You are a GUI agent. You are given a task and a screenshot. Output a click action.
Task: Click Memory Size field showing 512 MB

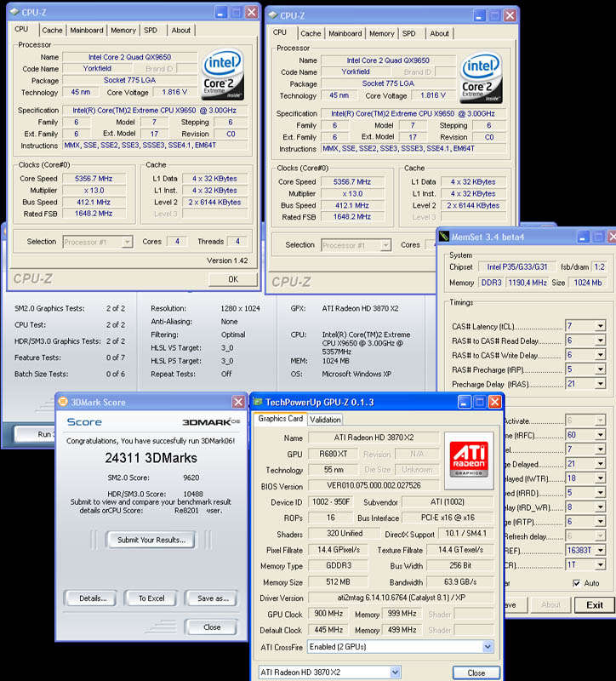338,582
